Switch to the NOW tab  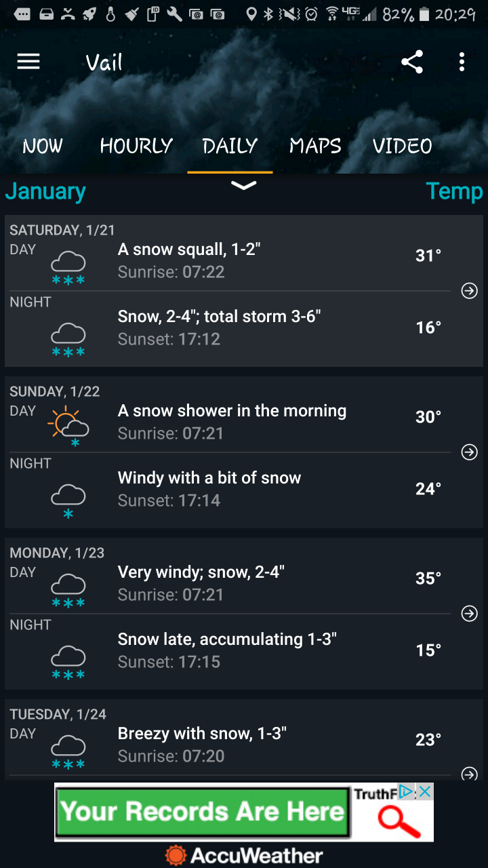tap(43, 146)
